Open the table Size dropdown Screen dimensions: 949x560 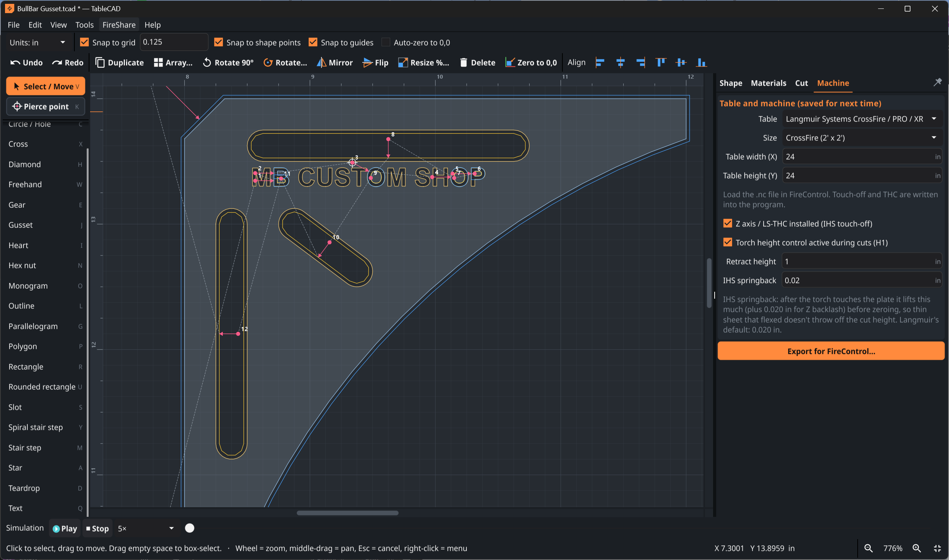pyautogui.click(x=862, y=138)
